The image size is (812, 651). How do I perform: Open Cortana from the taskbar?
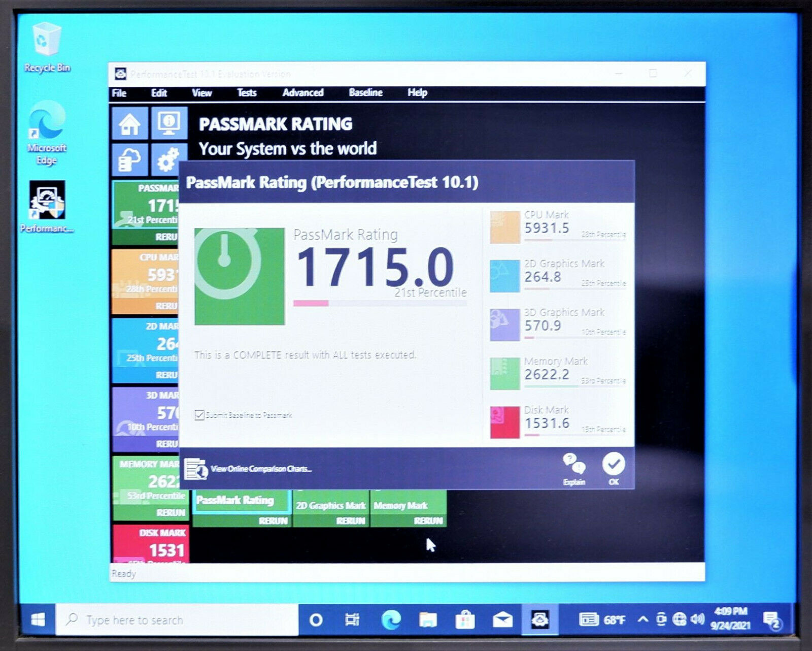click(x=316, y=620)
